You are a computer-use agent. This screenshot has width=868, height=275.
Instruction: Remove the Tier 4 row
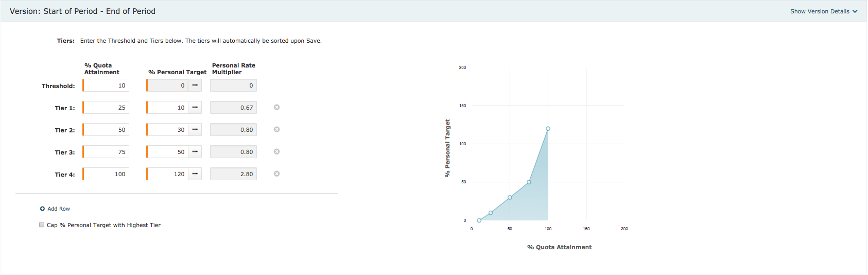point(276,174)
